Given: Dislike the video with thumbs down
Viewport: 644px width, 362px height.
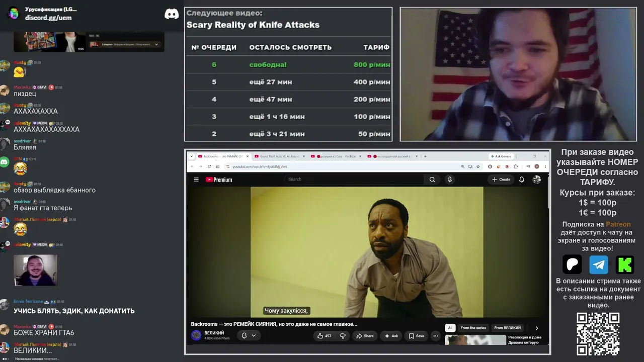Looking at the screenshot, I should pyautogui.click(x=343, y=336).
